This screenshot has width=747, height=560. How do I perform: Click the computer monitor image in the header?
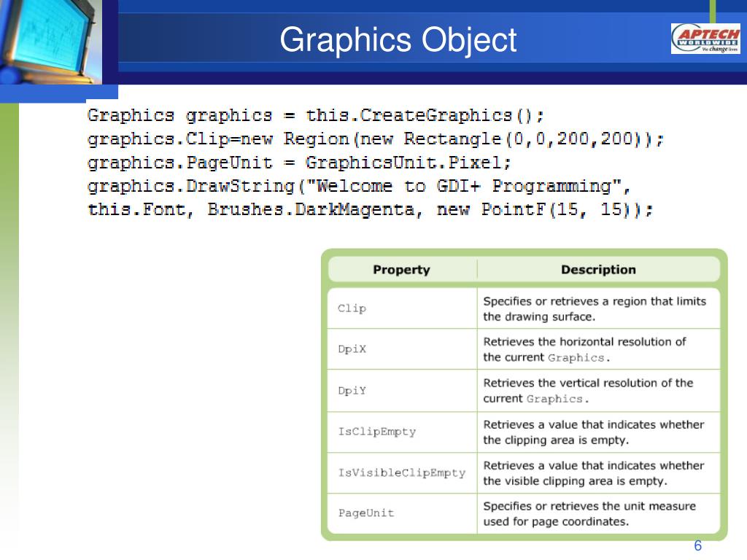pyautogui.click(x=50, y=42)
